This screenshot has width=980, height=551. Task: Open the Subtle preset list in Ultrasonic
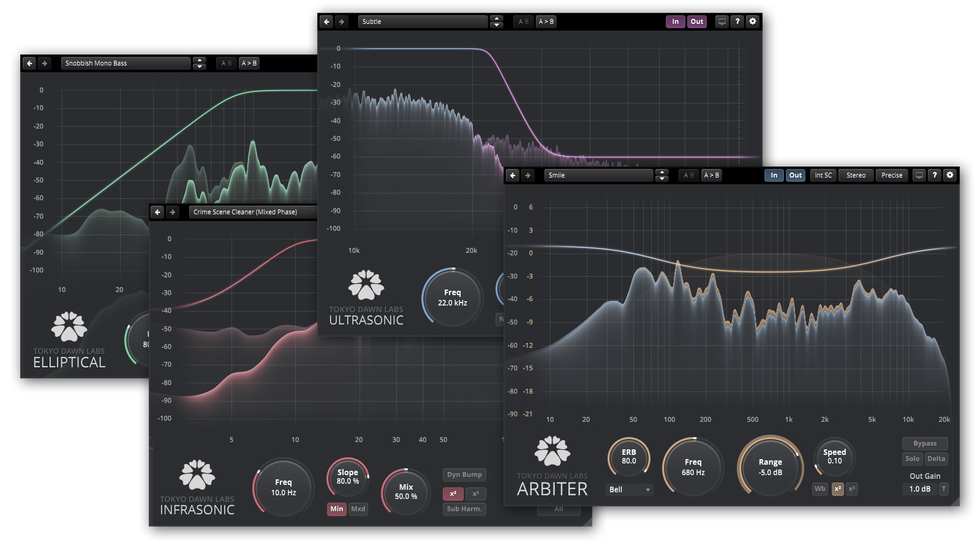tap(423, 21)
